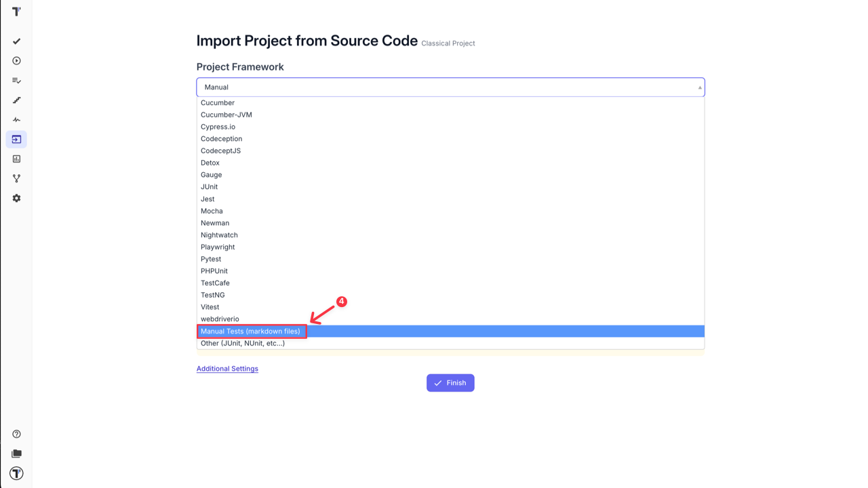Viewport: 868px width, 488px height.
Task: Open Runs via the play icon
Action: tap(16, 60)
